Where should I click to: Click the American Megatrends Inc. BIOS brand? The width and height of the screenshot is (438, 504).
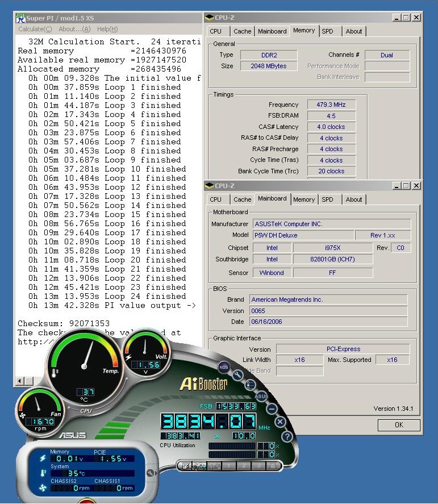point(328,299)
